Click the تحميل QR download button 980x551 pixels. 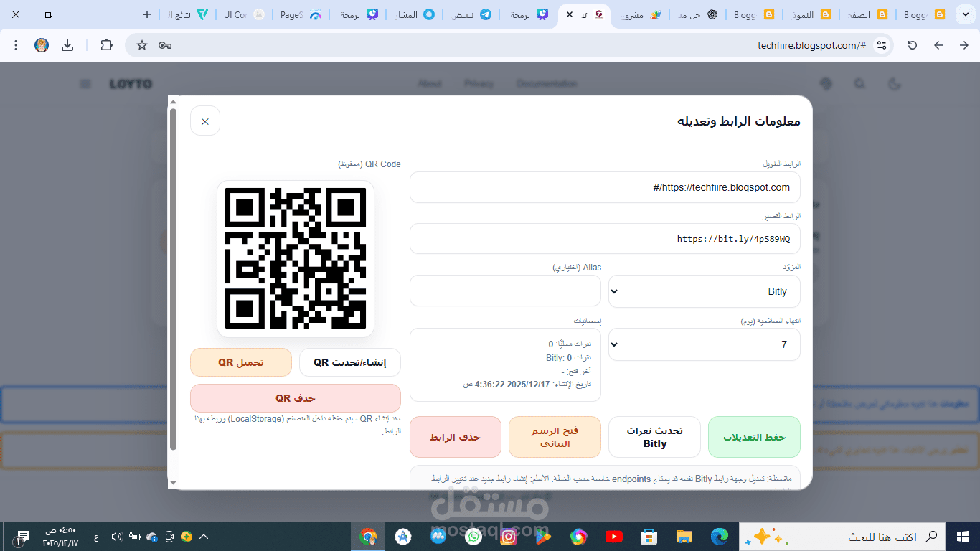coord(241,362)
